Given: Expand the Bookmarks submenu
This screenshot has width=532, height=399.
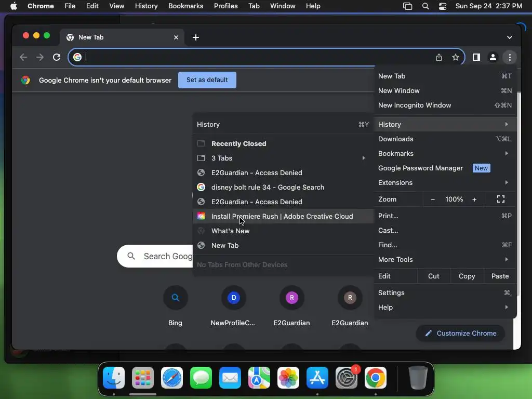Looking at the screenshot, I should [445, 153].
